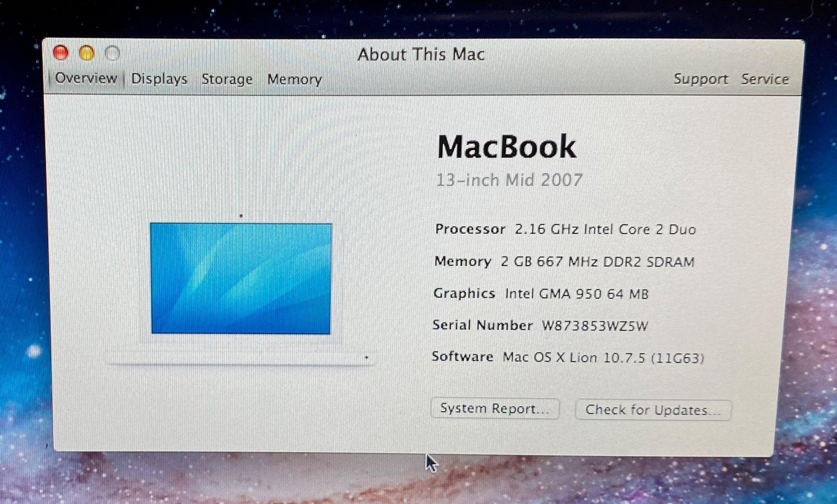Click the yellow minimize traffic light button
Viewport: 837px width, 504px height.
[x=86, y=53]
